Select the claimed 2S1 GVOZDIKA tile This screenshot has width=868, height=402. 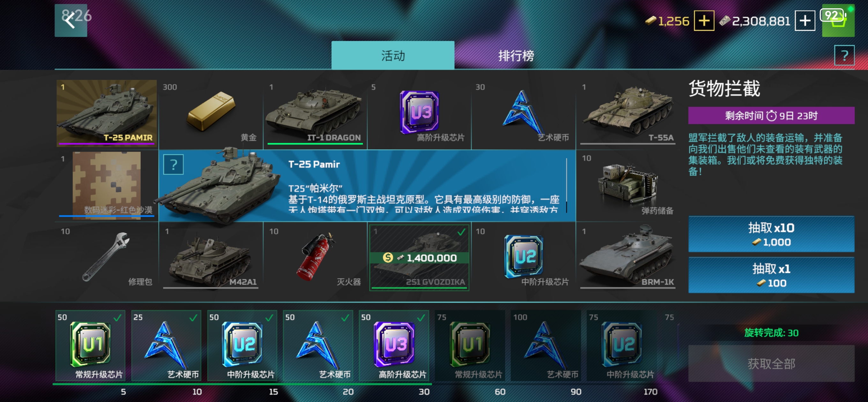pos(419,258)
